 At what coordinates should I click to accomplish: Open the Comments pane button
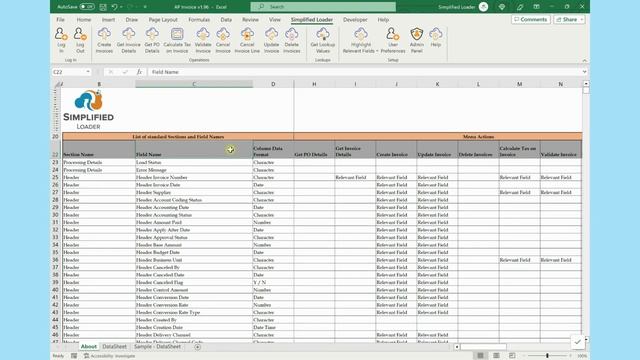531,20
